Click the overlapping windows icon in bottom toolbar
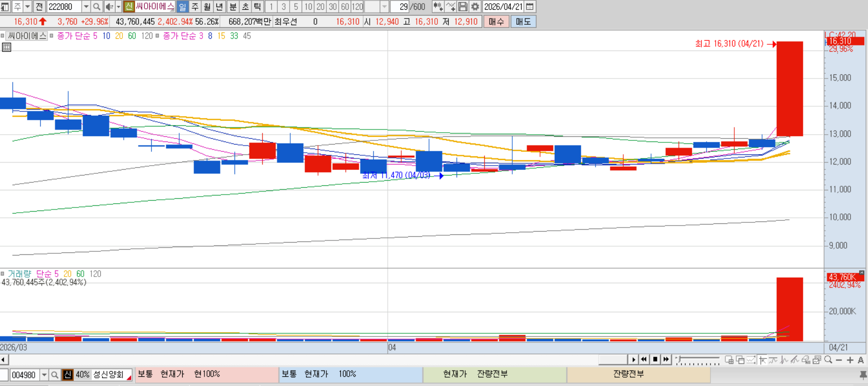This screenshot has height=386, width=868. (x=740, y=360)
